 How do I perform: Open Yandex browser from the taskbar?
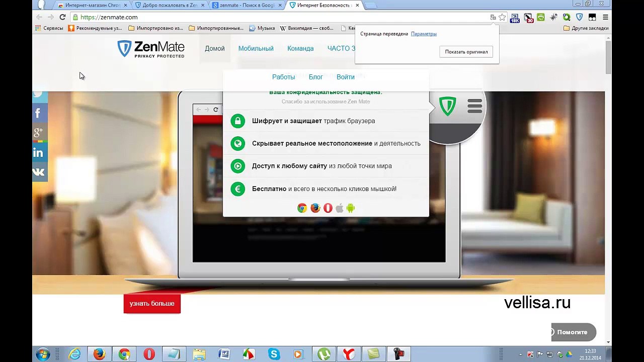click(349, 354)
